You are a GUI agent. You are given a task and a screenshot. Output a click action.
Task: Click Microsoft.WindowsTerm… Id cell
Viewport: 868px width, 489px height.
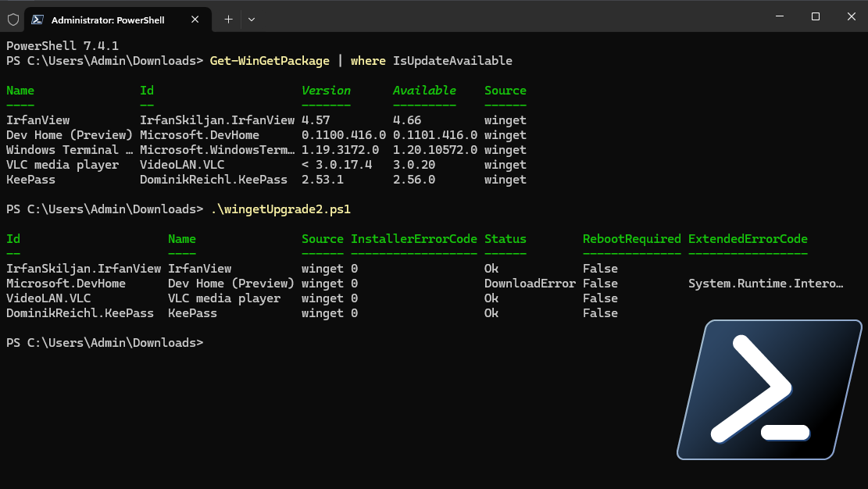(x=217, y=150)
